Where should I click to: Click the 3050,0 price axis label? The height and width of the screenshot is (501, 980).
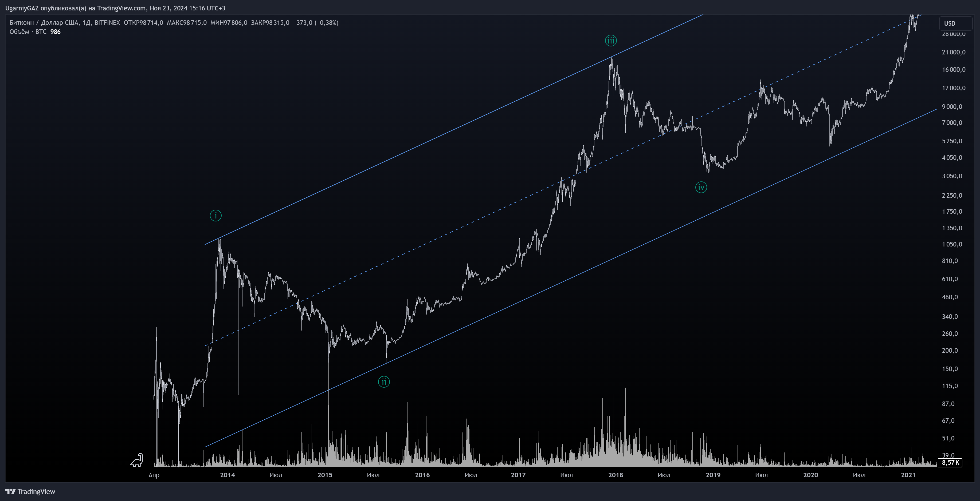click(952, 176)
